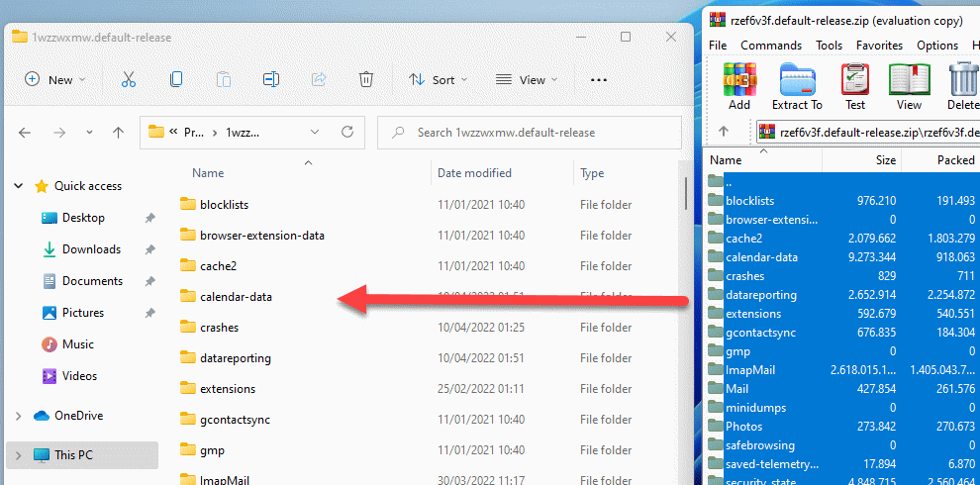Click the View book icon in WinRAR
This screenshot has height=485, width=980.
pos(910,86)
